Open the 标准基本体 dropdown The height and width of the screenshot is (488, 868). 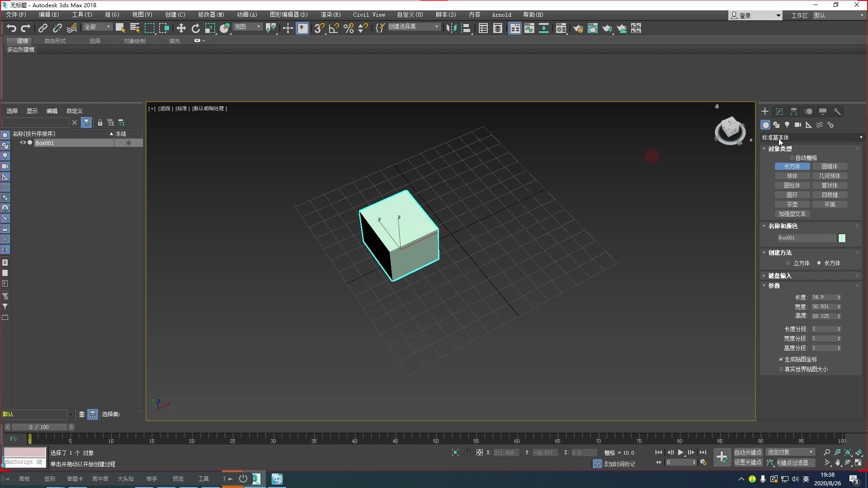[x=812, y=137]
